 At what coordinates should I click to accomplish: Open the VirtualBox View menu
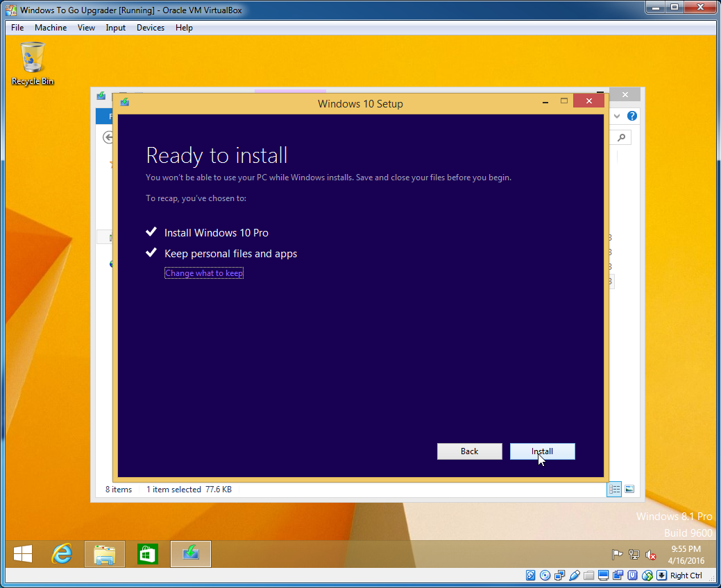click(86, 28)
